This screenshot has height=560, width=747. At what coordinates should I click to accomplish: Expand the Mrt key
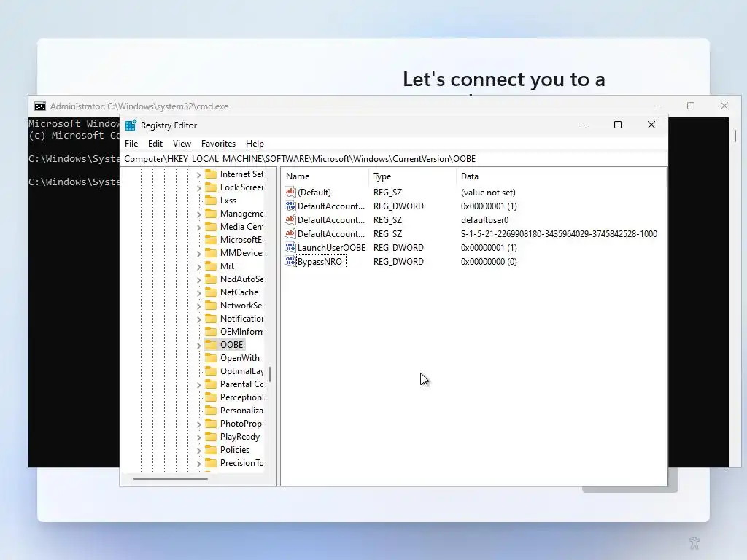click(x=198, y=267)
